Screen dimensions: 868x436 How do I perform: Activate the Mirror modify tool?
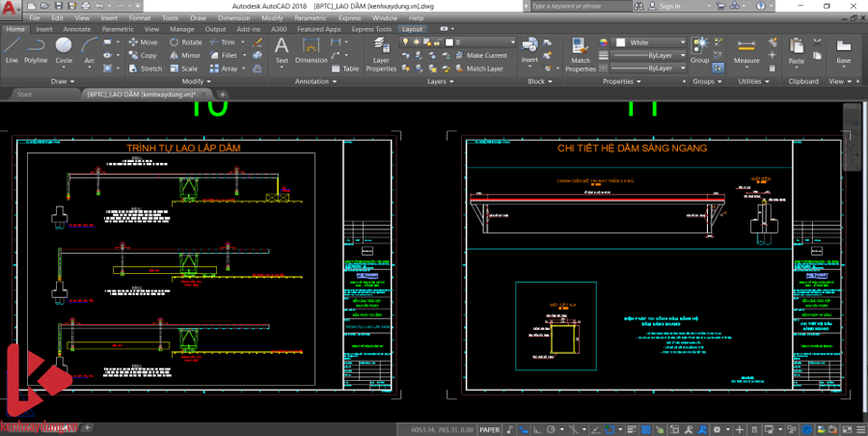(x=185, y=55)
